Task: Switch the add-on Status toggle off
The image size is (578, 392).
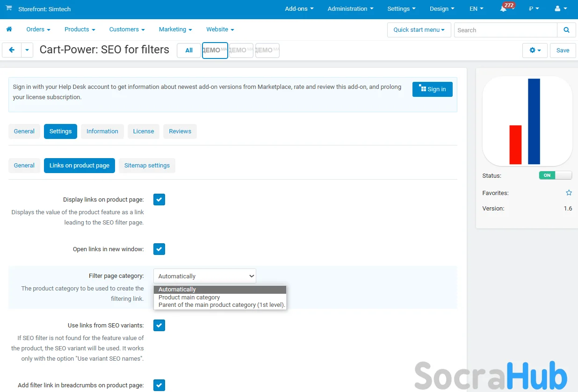Action: tap(555, 175)
